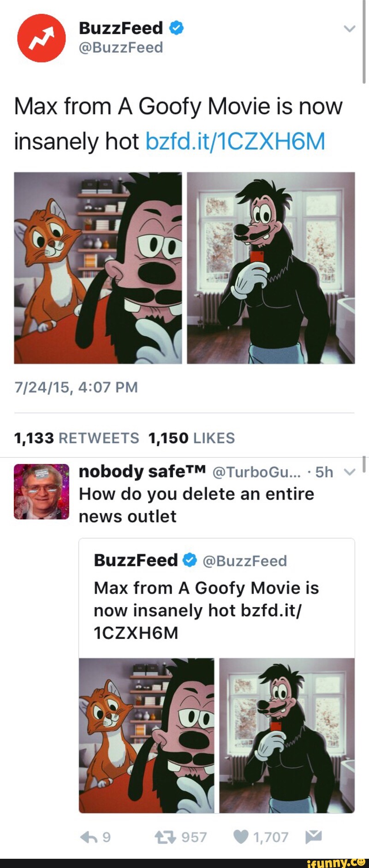Send the tweet via direct message envelope
Viewport: 369px width, 868px height.
[x=313, y=836]
